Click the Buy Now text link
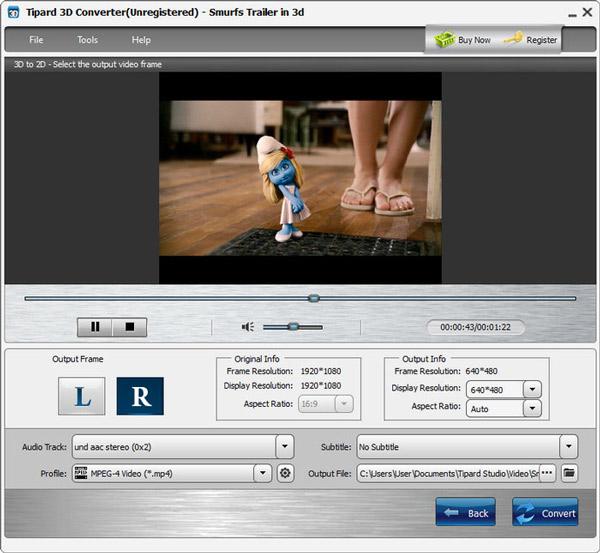600x553 pixels. point(474,40)
